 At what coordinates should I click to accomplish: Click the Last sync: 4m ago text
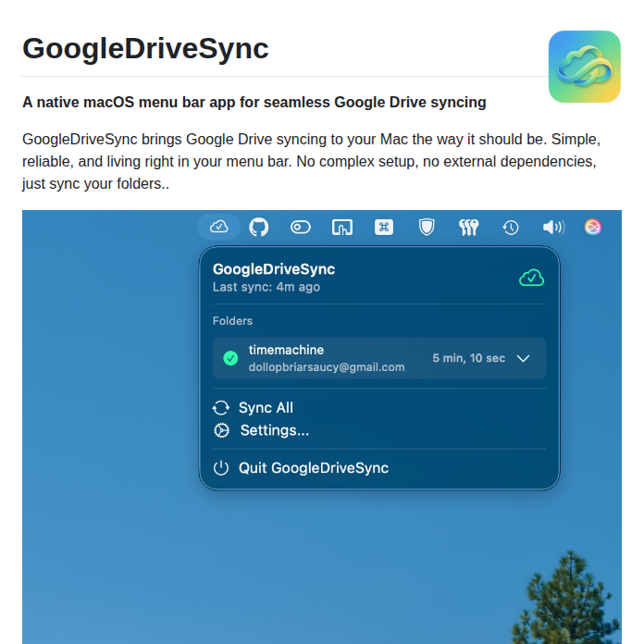[x=266, y=287]
